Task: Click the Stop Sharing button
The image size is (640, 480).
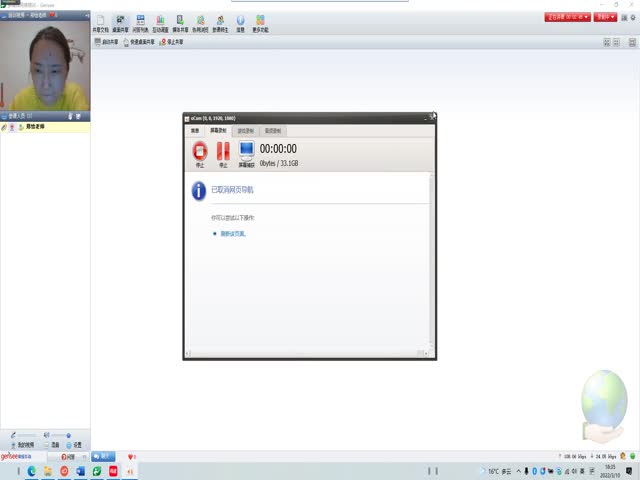Action: [x=169, y=42]
